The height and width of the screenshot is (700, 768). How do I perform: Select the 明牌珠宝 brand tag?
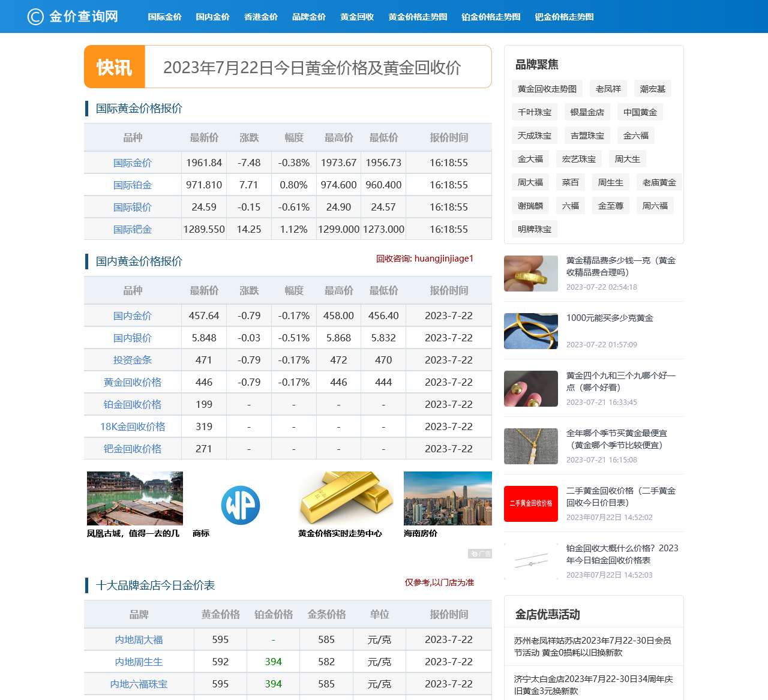coord(535,229)
